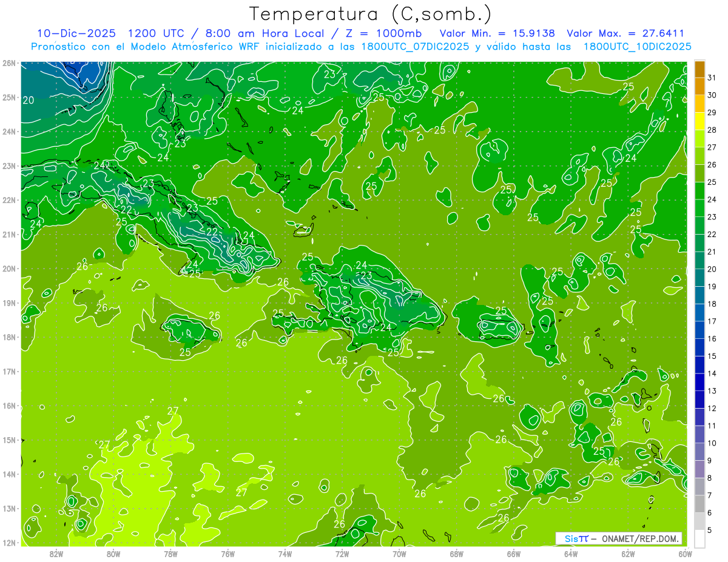The image size is (728, 562).
Task: Click the legend tick label '31'
Action: tap(713, 78)
